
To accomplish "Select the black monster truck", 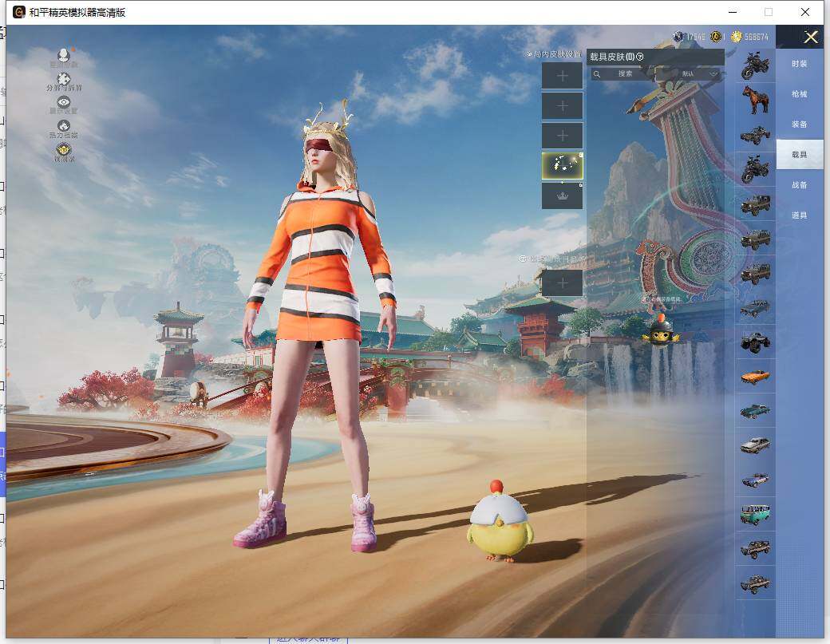I will pyautogui.click(x=754, y=342).
